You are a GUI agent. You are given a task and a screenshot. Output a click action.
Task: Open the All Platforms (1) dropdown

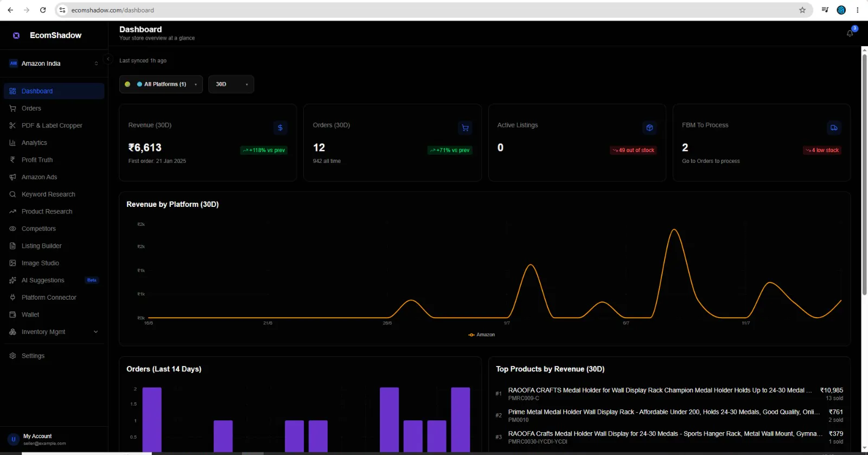[161, 84]
